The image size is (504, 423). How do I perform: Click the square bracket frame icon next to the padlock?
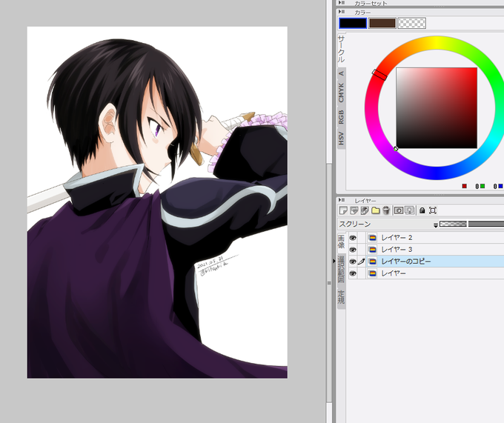(433, 210)
